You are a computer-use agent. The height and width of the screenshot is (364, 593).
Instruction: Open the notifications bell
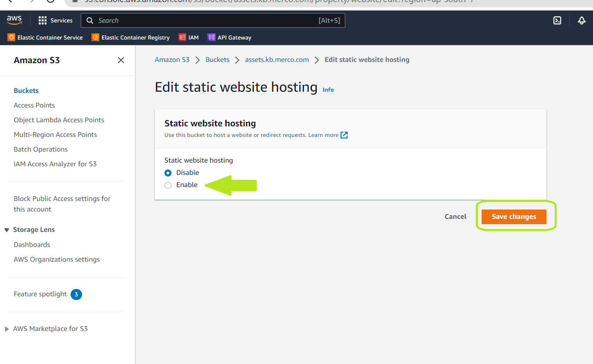coord(582,20)
